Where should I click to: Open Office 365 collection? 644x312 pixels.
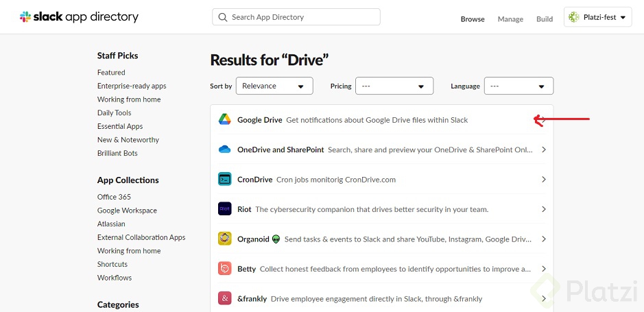pyautogui.click(x=114, y=197)
